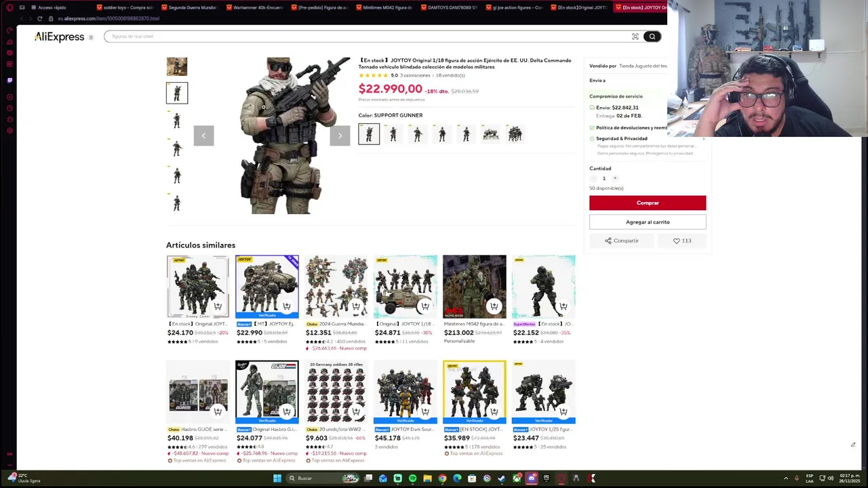This screenshot has width=868, height=488.
Task: Add the $22.152 item to cart
Action: [x=563, y=306]
